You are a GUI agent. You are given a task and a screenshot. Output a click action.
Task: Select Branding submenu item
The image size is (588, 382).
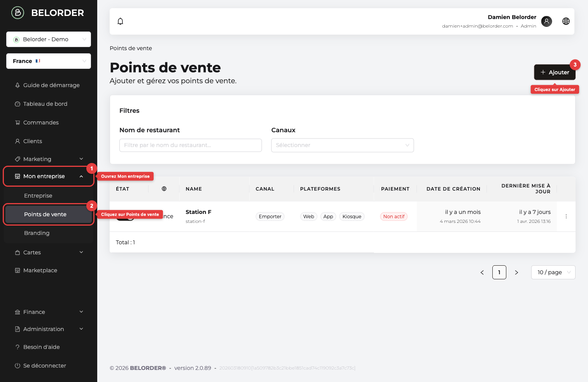[49, 233]
